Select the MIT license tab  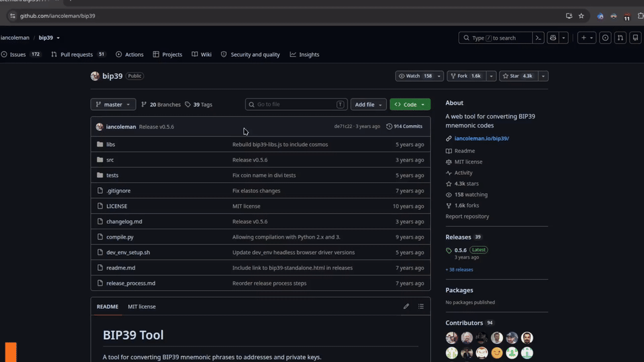tap(142, 306)
